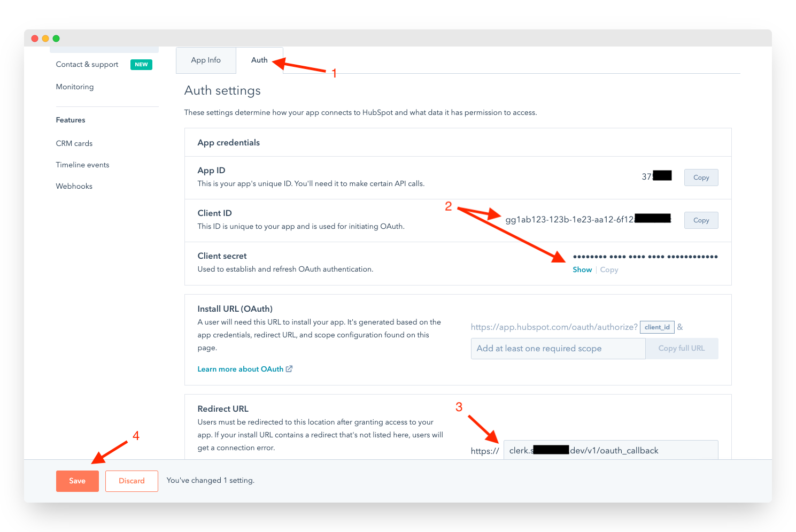Open Contact & support in sidebar
Viewport: 796px width, 532px height.
87,64
